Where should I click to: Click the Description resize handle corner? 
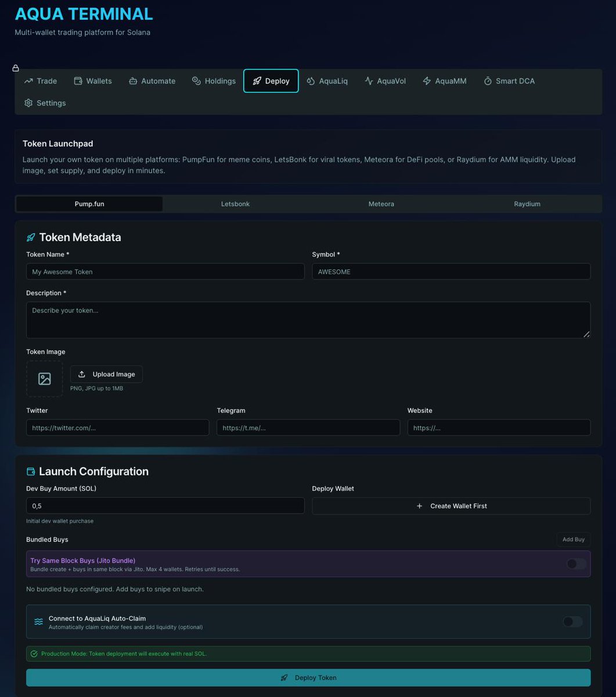586,334
